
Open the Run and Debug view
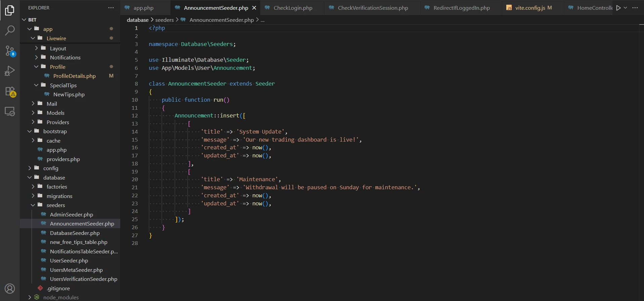10,71
